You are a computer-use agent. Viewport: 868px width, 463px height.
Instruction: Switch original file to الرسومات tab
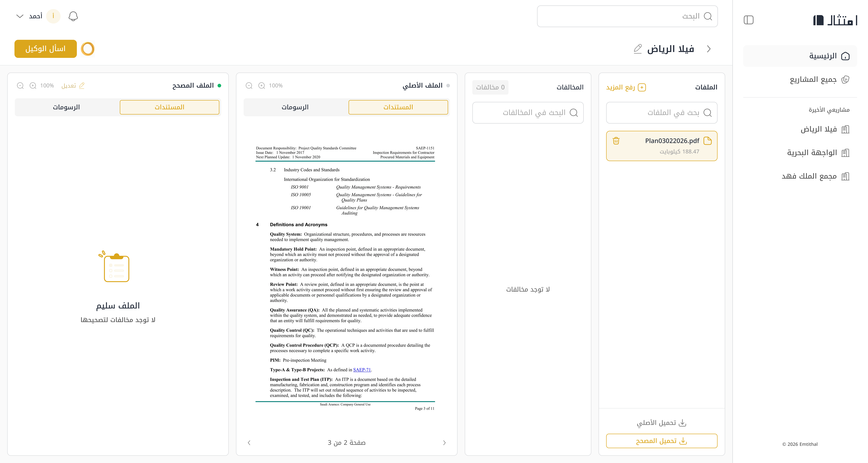295,107
